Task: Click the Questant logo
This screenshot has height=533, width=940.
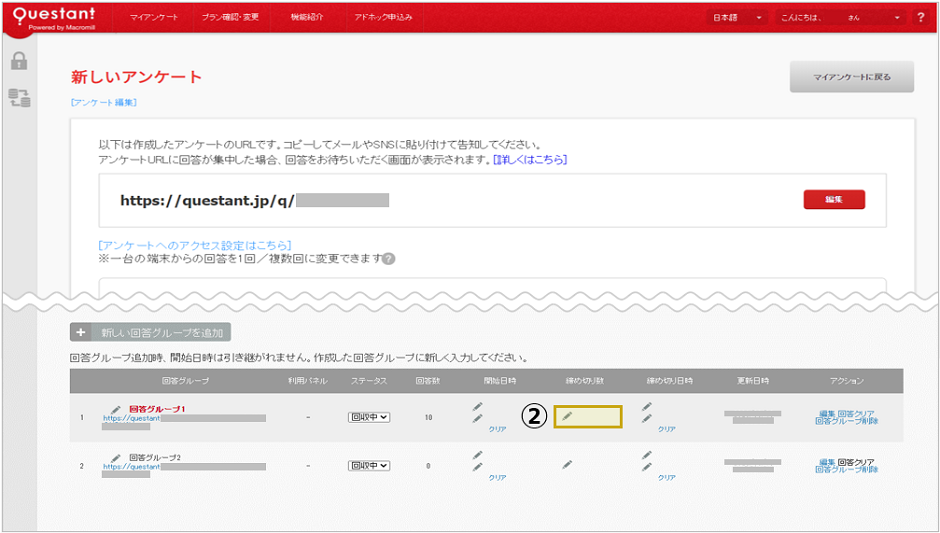Action: click(54, 18)
